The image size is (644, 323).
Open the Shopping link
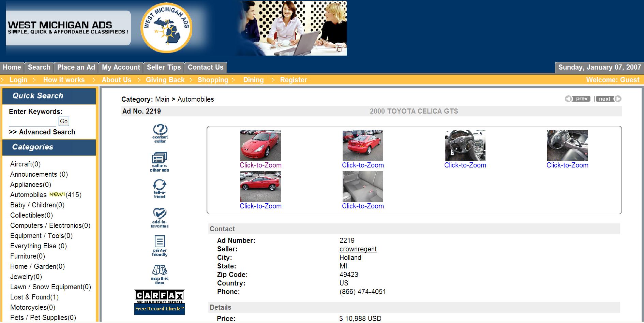[x=213, y=80]
